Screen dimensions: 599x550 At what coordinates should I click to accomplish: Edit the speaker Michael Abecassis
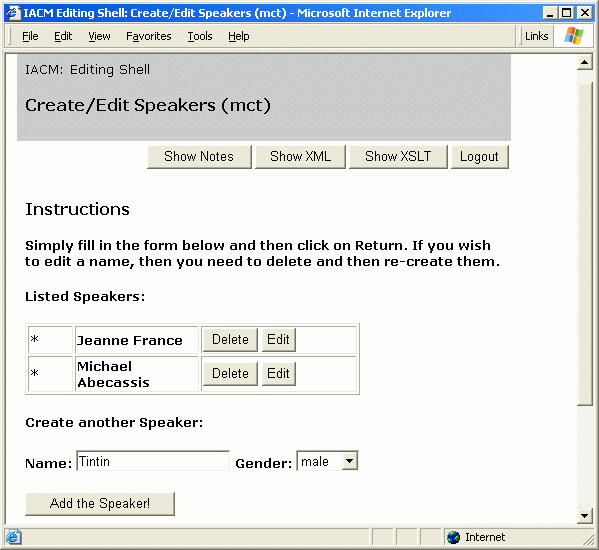(x=278, y=374)
